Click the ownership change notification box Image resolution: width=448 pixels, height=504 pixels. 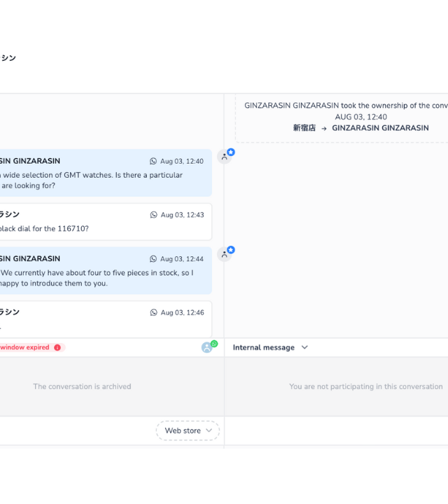click(343, 117)
